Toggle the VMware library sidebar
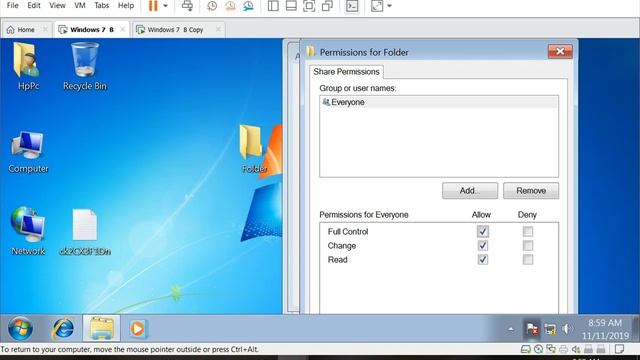The width and height of the screenshot is (640, 360). (x=273, y=6)
